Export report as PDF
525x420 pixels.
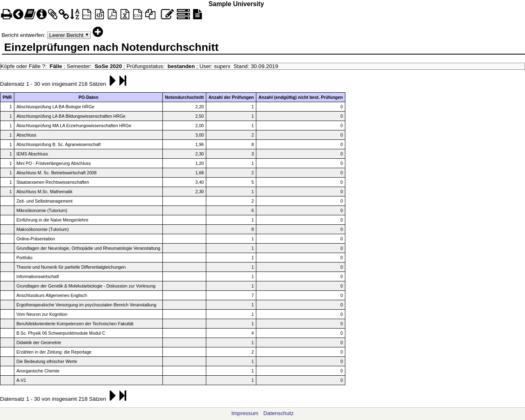click(x=112, y=14)
